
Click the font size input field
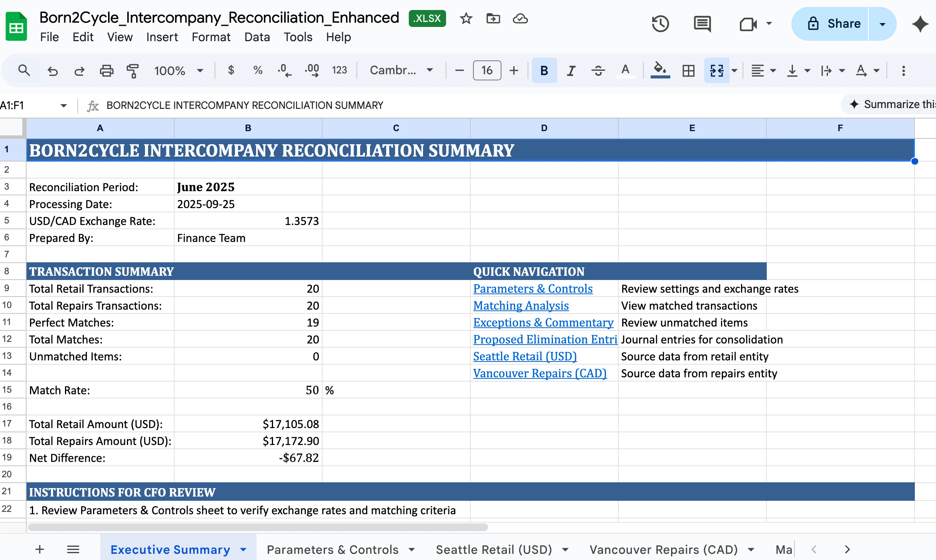[487, 70]
